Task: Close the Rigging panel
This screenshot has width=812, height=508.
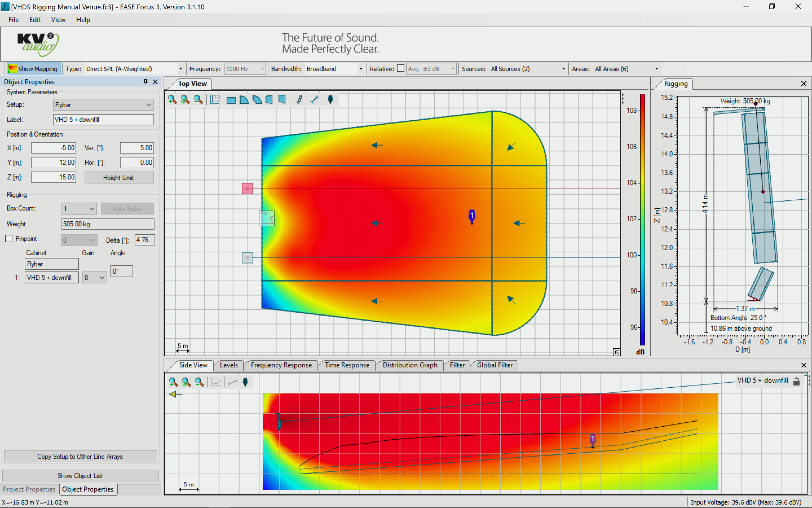Action: (x=804, y=84)
